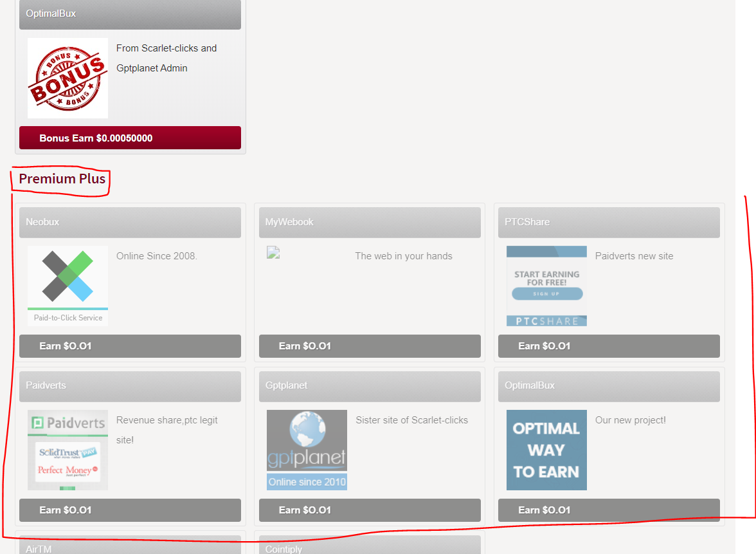Click the gptplanet globe logo image
This screenshot has width=756, height=554.
click(307, 450)
